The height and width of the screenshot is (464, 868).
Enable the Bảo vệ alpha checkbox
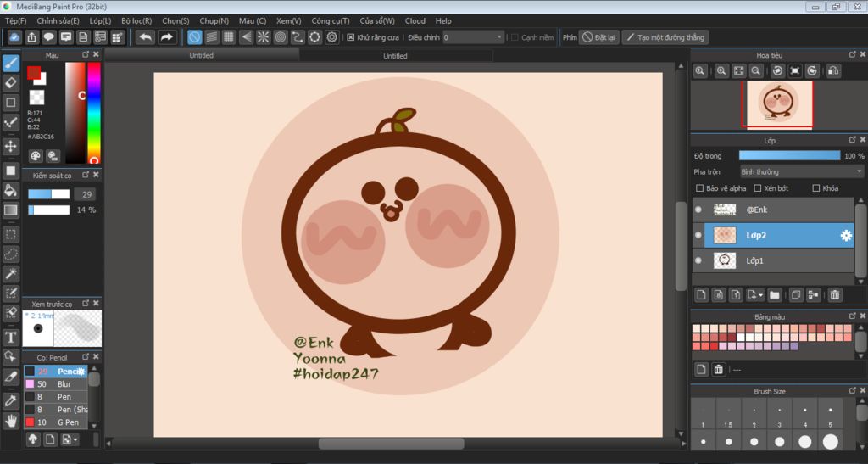(699, 188)
